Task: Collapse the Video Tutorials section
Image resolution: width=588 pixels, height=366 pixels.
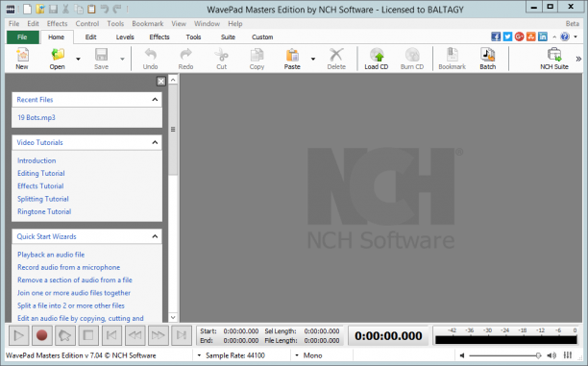Action: [x=155, y=142]
